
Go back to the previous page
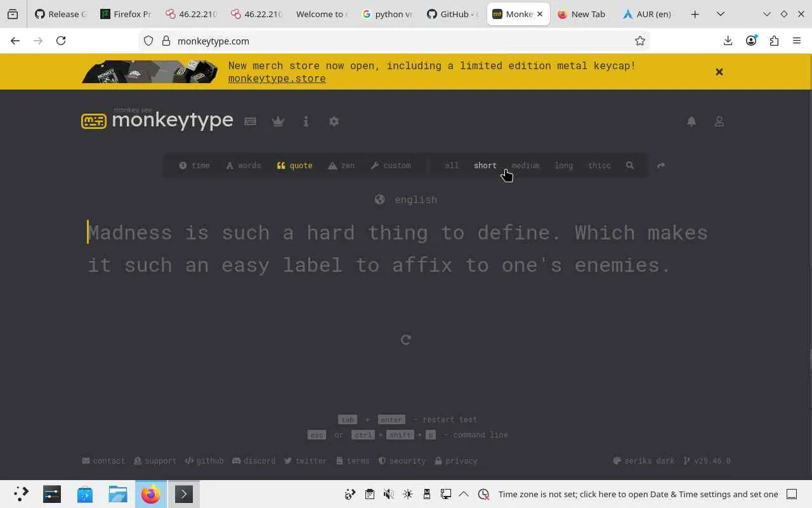click(x=15, y=41)
